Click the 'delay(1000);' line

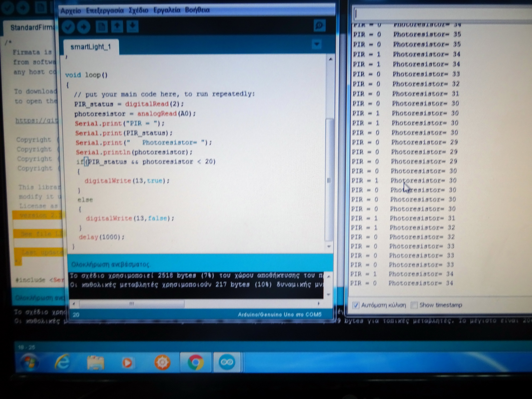(x=102, y=237)
